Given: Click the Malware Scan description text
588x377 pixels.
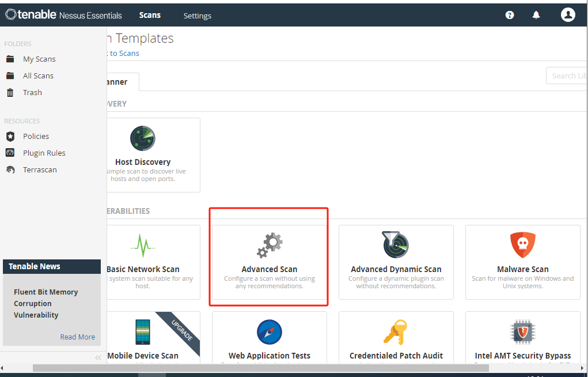Looking at the screenshot, I should [x=523, y=282].
